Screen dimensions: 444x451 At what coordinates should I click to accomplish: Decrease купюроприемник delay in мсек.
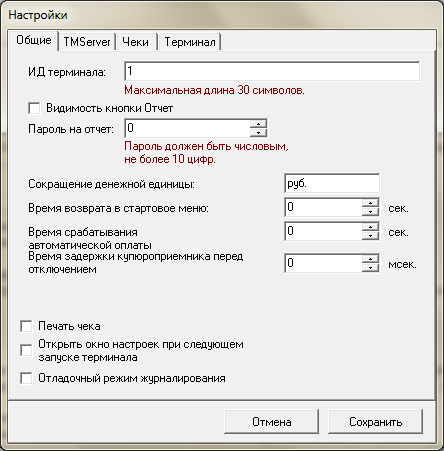point(370,267)
